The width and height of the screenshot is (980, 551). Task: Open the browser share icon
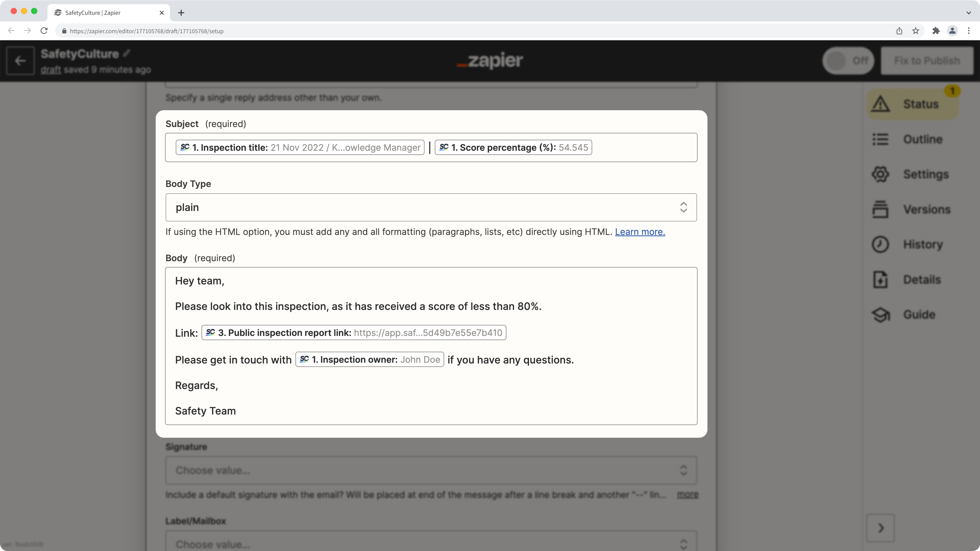coord(899,31)
